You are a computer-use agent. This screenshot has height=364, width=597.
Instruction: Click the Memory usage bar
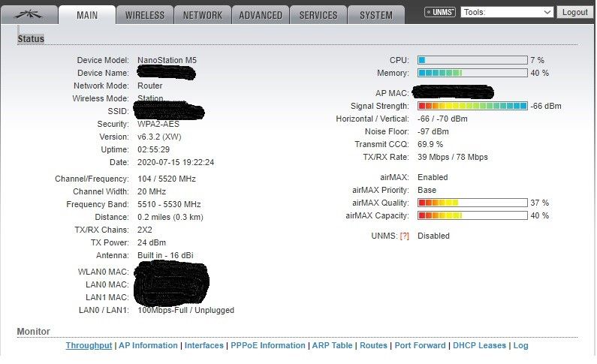click(472, 73)
